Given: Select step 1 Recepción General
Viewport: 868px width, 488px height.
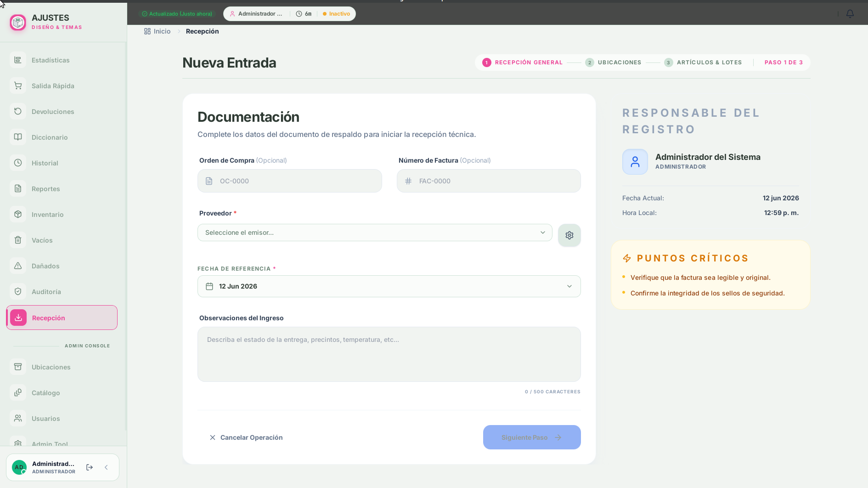Looking at the screenshot, I should click(522, 62).
